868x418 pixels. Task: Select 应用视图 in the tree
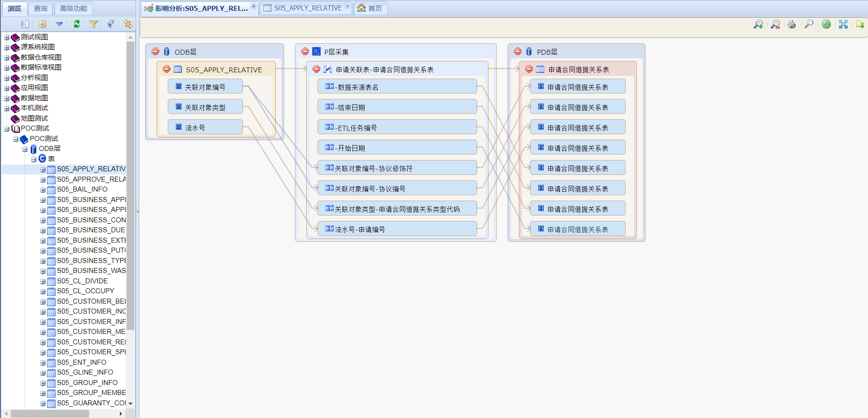34,88
